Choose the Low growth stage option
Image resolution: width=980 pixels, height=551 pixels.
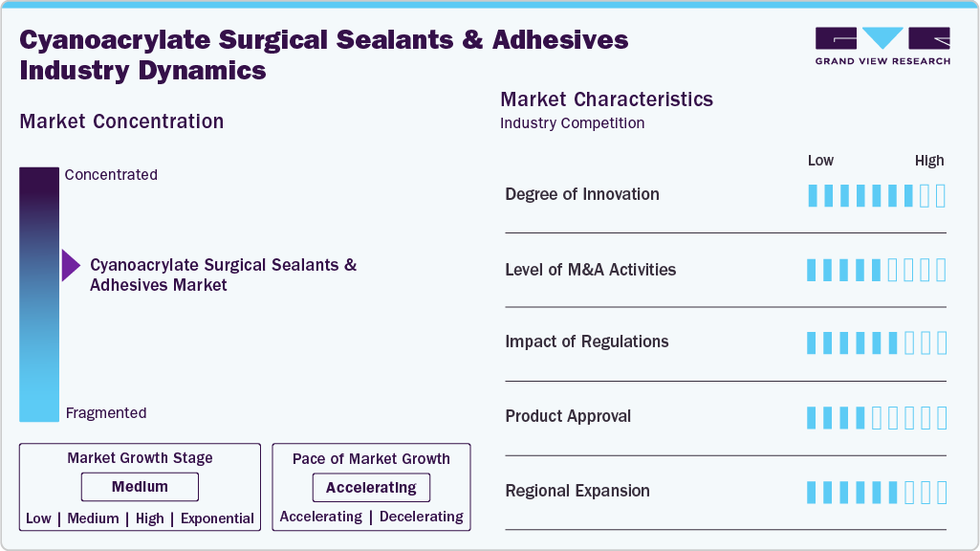(x=38, y=518)
